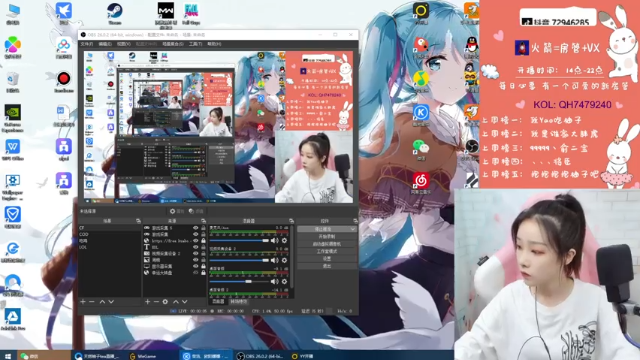Open the Windows Start button
The width and height of the screenshot is (640, 360).
(8, 356)
